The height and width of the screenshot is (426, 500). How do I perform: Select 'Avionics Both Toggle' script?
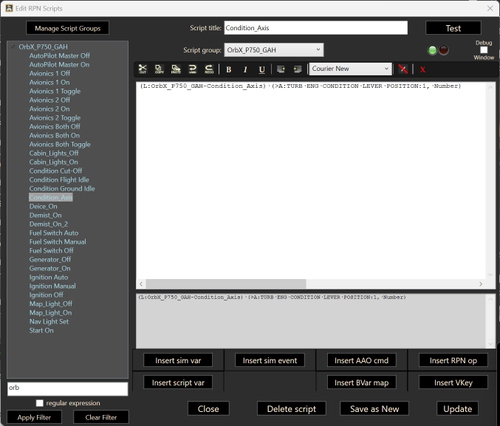[x=60, y=144]
